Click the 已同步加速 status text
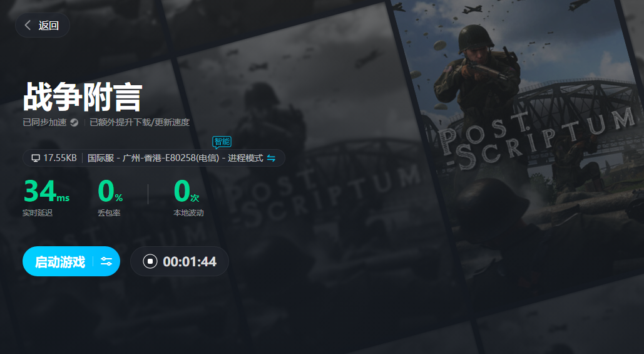Image resolution: width=644 pixels, height=354 pixels. [x=44, y=123]
